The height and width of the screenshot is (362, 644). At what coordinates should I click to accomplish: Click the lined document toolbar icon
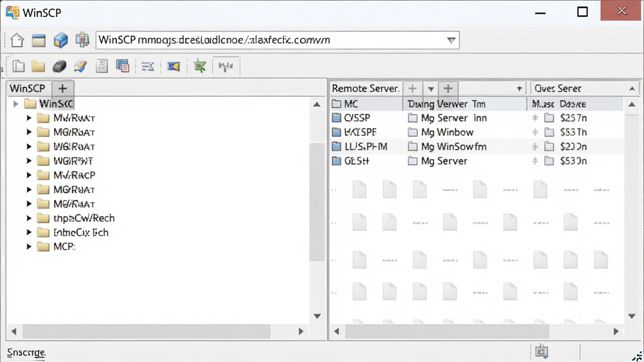101,66
